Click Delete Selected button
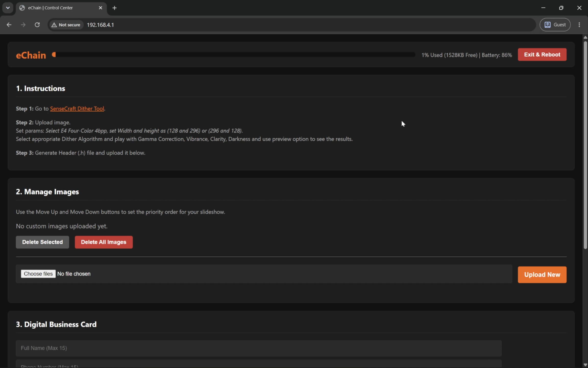Screen dimensions: 588x368 [42, 242]
